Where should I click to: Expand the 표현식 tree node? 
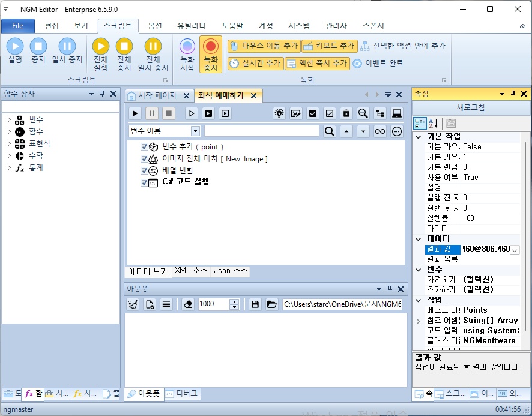(x=9, y=143)
